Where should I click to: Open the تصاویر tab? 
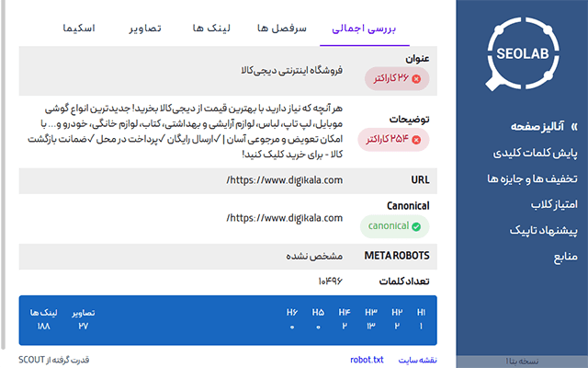[x=145, y=29]
